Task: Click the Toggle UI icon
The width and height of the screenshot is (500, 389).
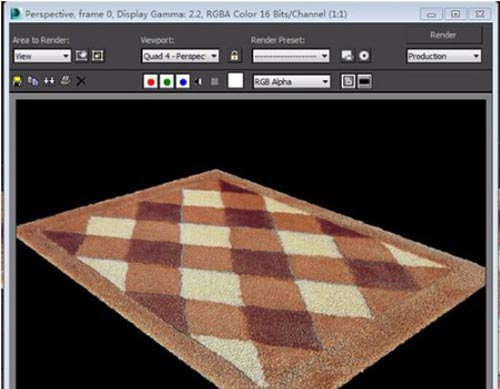Action: (364, 82)
